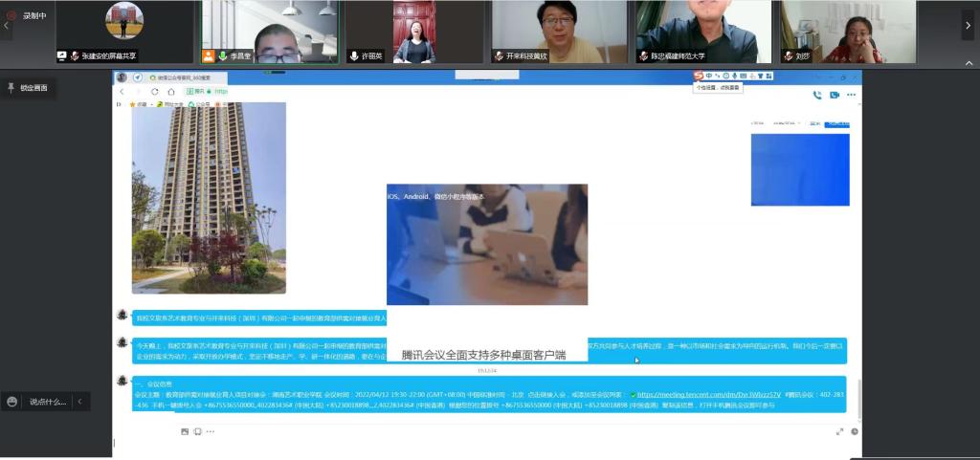Click the Sogou voice input microphone

pyautogui.click(x=734, y=77)
